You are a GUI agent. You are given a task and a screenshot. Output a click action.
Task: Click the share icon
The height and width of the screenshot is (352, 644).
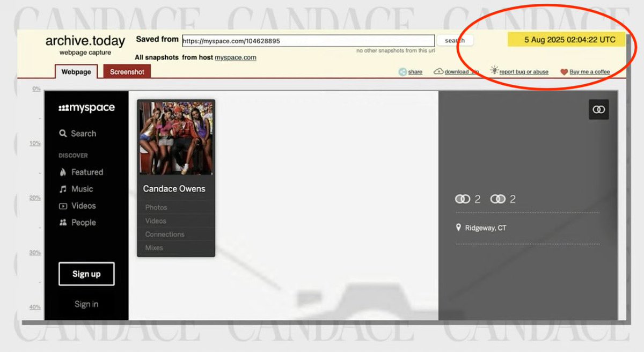[x=402, y=72]
